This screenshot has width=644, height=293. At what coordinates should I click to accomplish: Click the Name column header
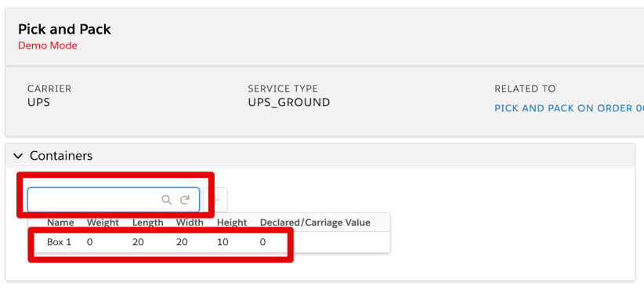point(60,222)
